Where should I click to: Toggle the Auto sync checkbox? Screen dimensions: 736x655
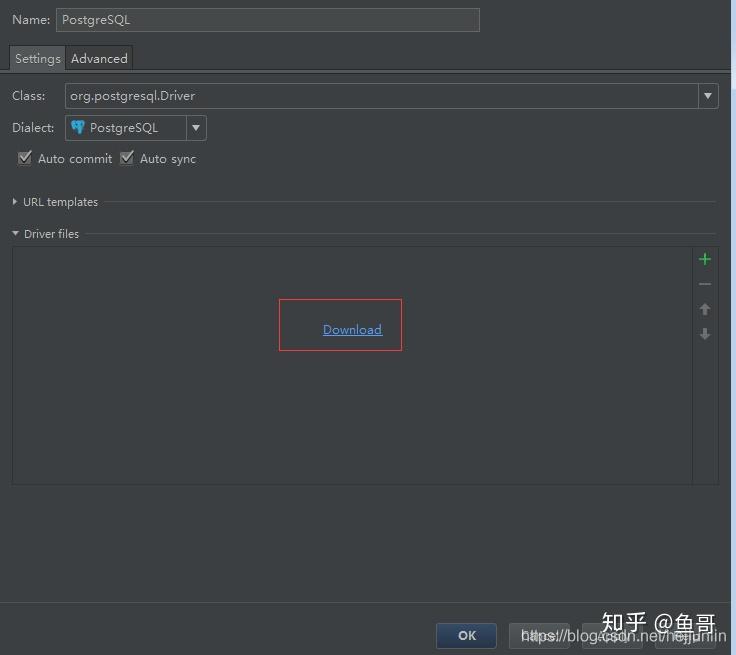[x=127, y=158]
